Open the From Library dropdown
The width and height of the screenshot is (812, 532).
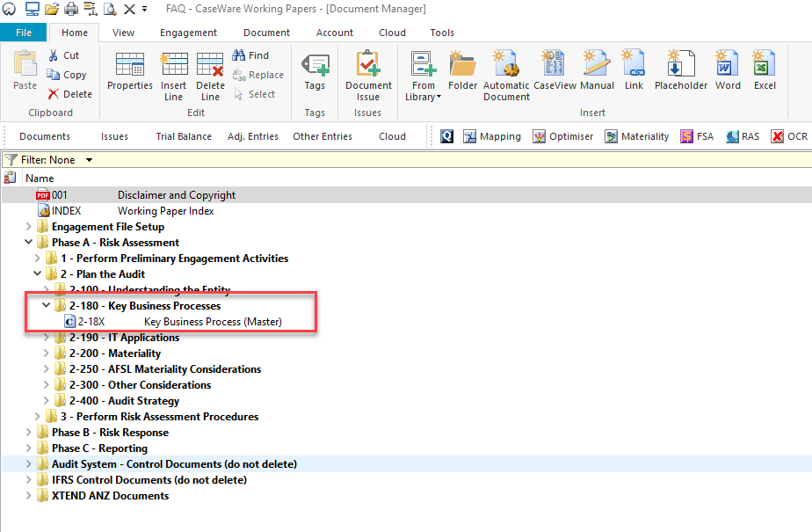pos(424,76)
